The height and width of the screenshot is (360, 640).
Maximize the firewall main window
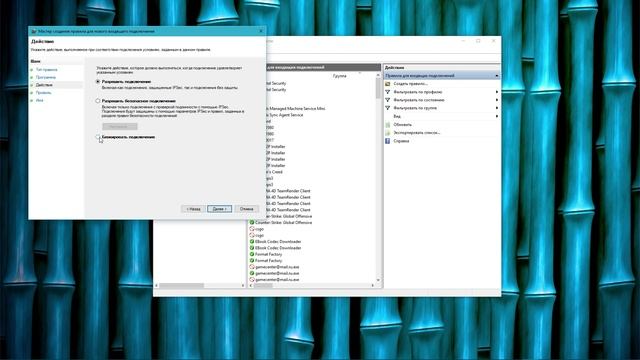(478, 41)
